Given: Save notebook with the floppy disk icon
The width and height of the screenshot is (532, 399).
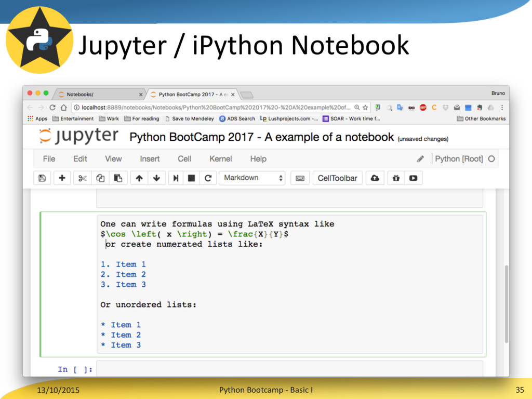Looking at the screenshot, I should [x=42, y=178].
